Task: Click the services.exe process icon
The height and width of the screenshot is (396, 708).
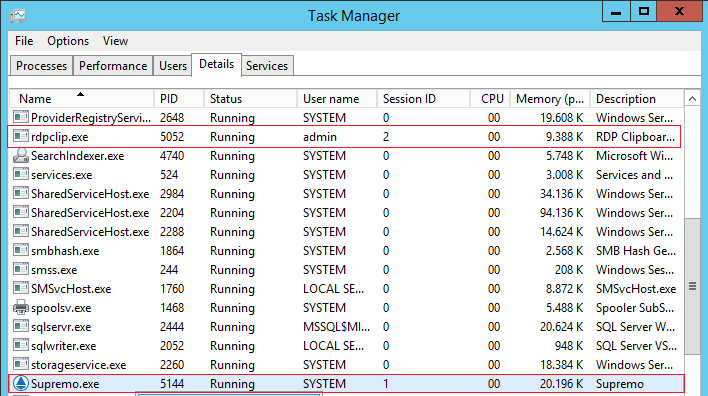Action: 20,174
